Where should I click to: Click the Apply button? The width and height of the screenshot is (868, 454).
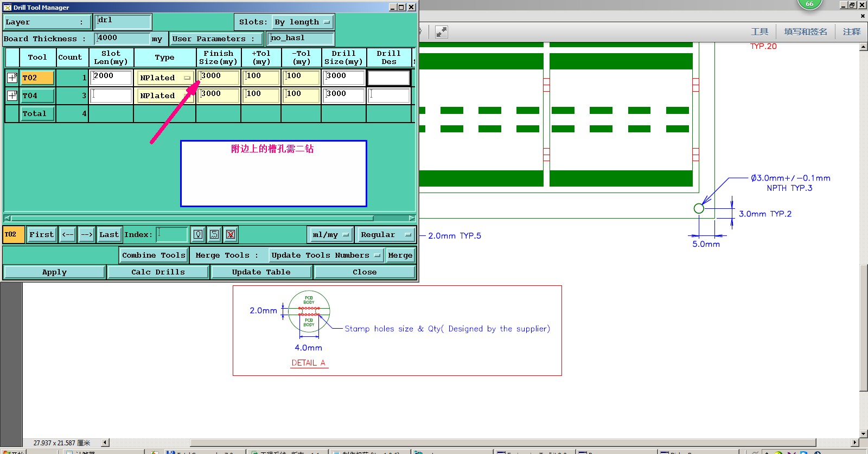tap(54, 272)
